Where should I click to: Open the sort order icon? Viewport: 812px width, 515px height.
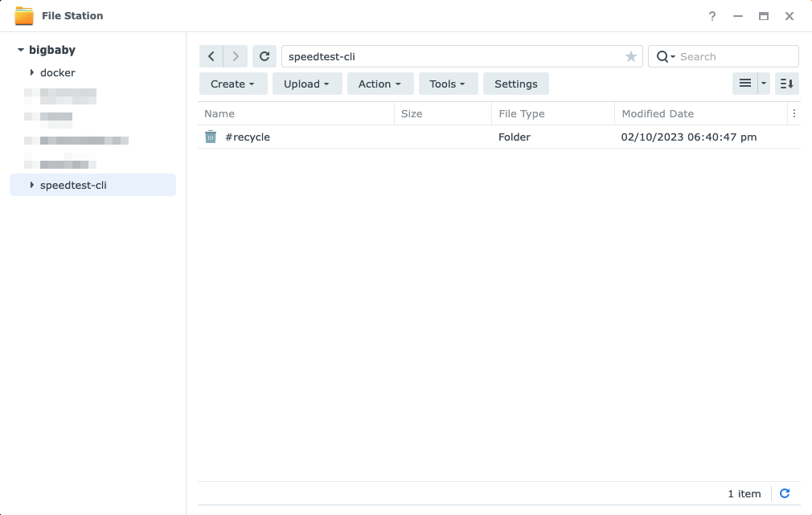787,84
